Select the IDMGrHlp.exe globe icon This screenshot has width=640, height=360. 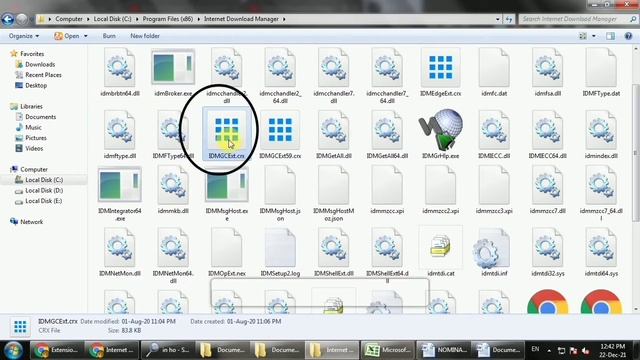(441, 130)
